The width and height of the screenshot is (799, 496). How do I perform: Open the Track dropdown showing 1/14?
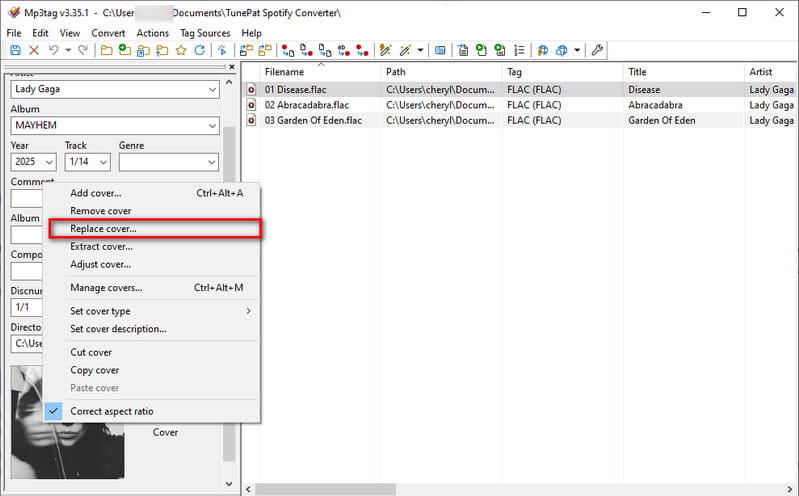tap(103, 162)
